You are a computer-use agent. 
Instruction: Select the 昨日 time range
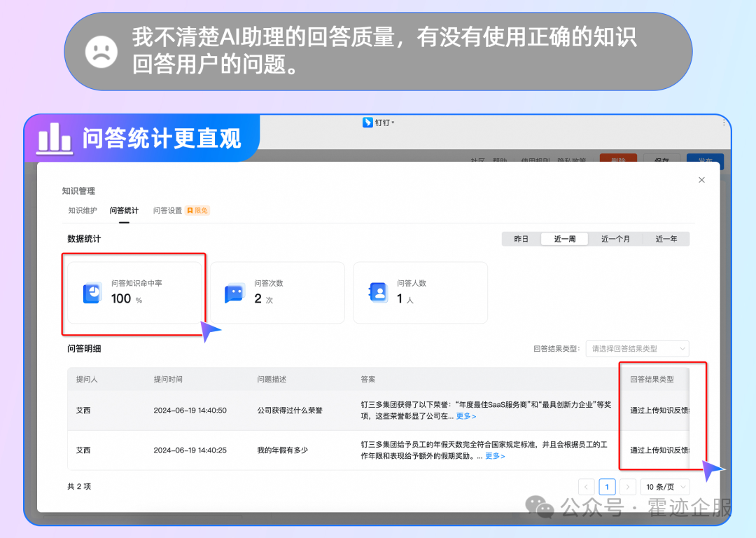(521, 239)
